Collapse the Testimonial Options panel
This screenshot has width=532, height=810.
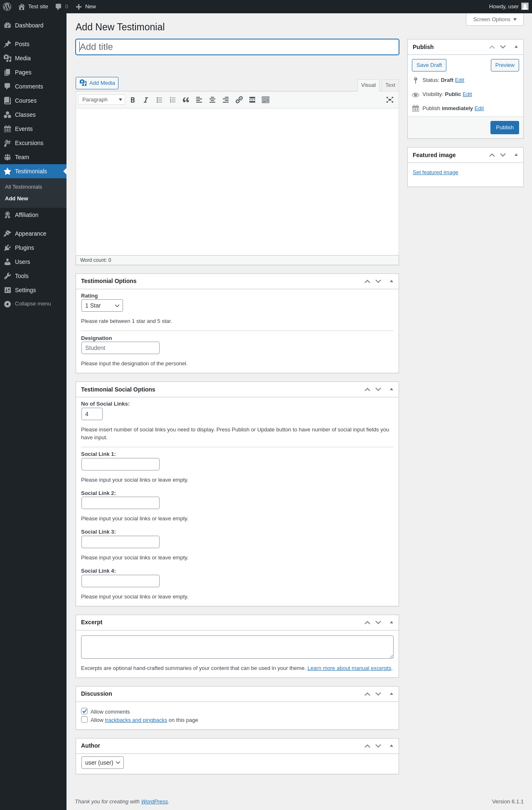[392, 281]
